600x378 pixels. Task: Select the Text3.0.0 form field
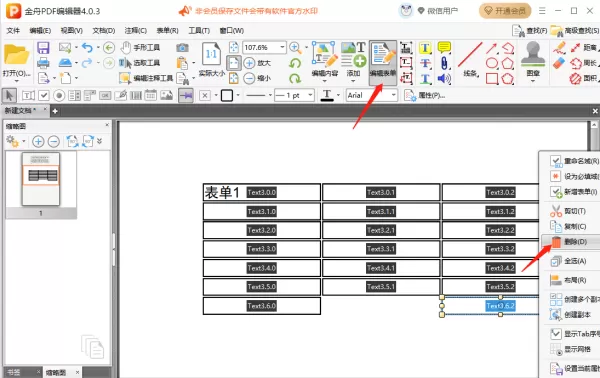[261, 192]
